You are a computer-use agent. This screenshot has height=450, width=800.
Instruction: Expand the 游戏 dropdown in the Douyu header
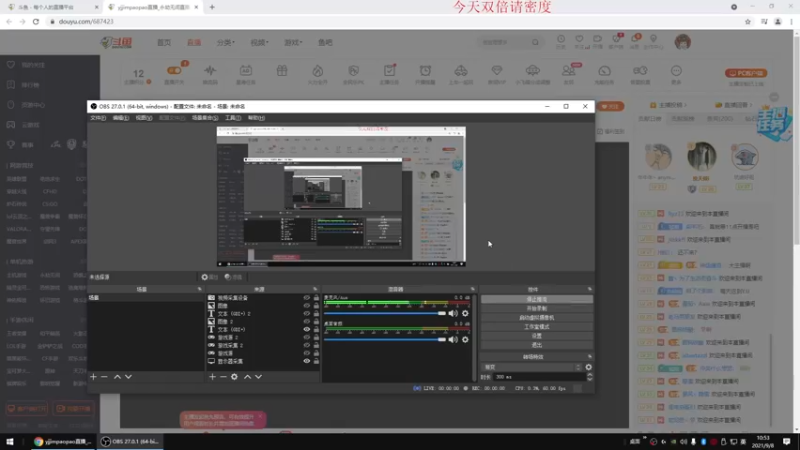293,42
